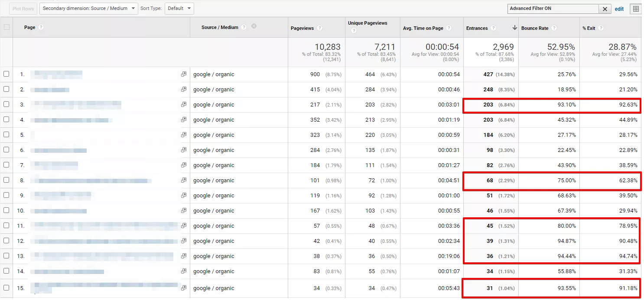644x300 pixels.
Task: Open row 6 page in new window icon
Action: coord(184,150)
